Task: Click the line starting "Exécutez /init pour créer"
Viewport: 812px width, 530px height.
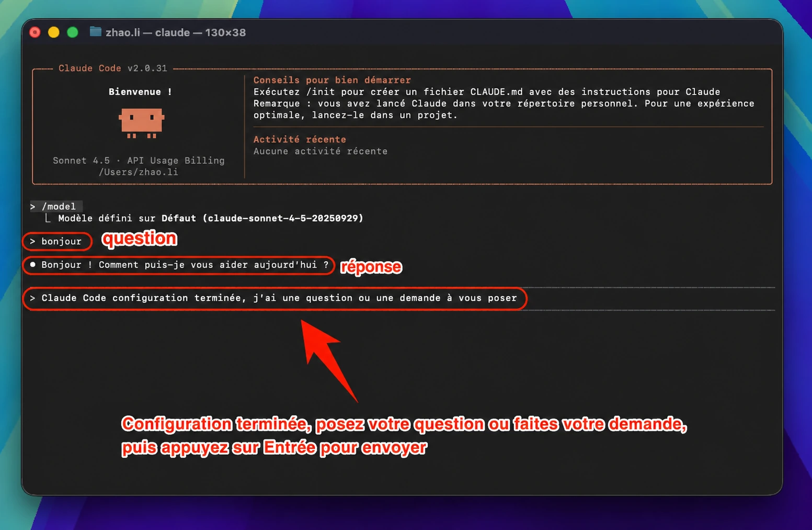Action: (487, 92)
